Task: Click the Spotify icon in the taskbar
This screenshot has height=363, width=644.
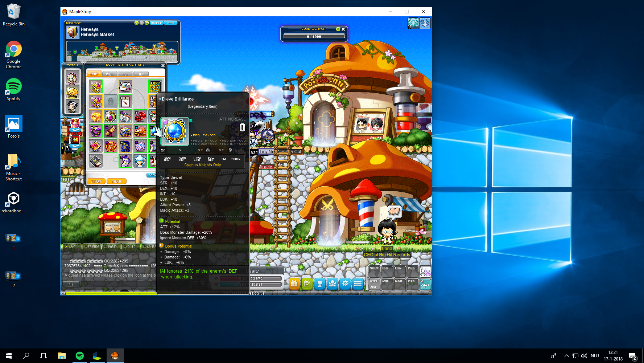Action: pos(79,356)
